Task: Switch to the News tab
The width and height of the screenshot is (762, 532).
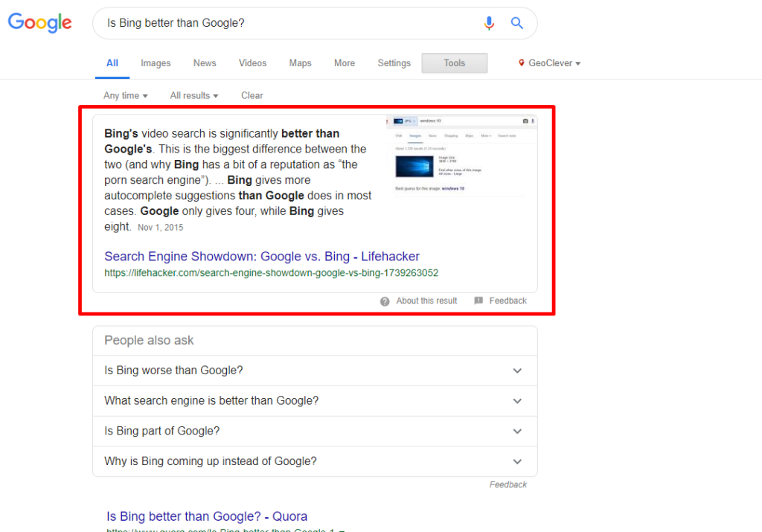Action: [204, 63]
